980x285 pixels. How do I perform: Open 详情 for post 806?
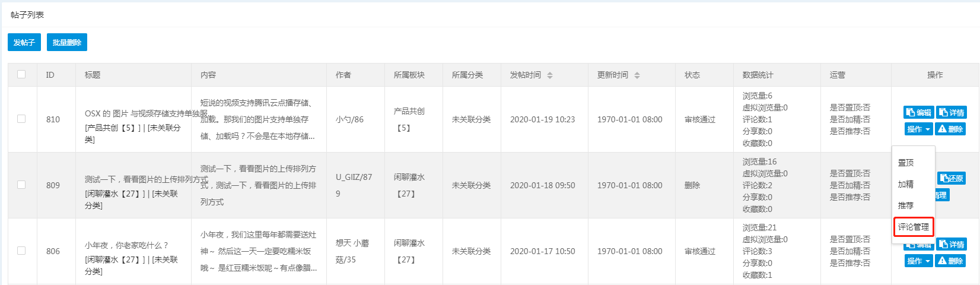point(952,244)
